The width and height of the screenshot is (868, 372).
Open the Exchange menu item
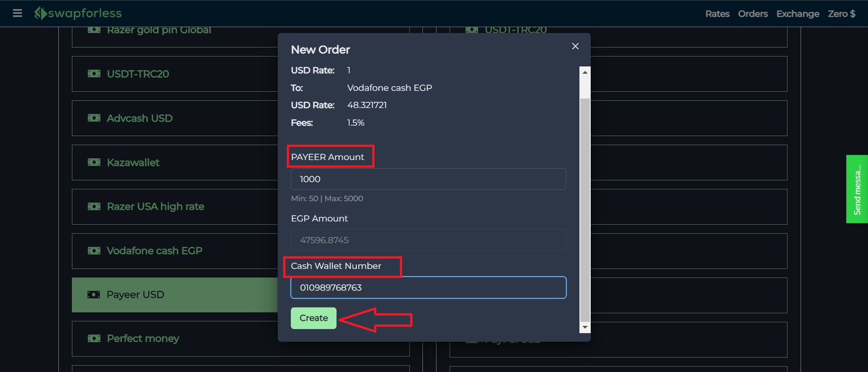pyautogui.click(x=798, y=14)
